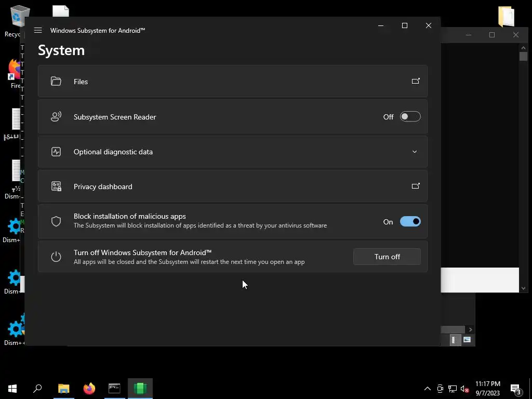Screen dimensions: 532x399
Task: Click the System page heading
Action: click(x=61, y=50)
